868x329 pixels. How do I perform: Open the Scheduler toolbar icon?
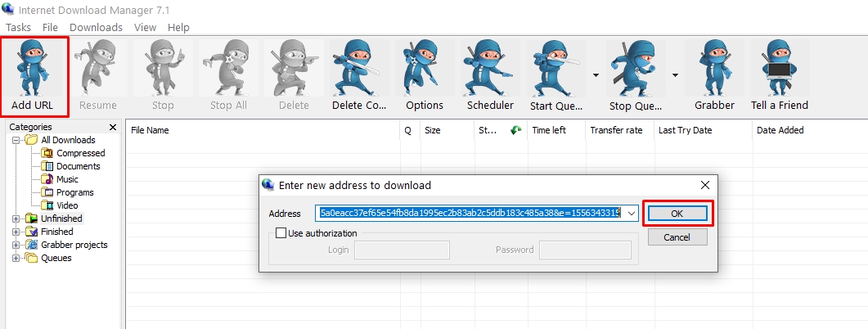pyautogui.click(x=490, y=68)
